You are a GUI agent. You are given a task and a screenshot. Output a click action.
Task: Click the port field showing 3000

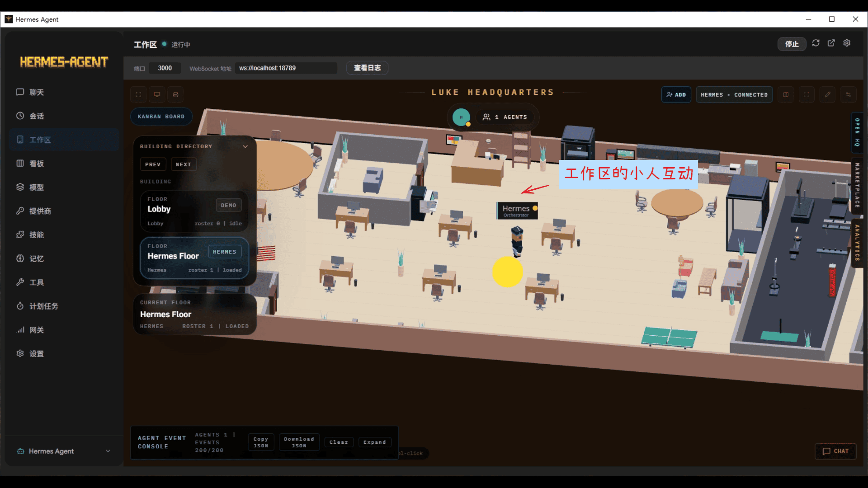[165, 68]
